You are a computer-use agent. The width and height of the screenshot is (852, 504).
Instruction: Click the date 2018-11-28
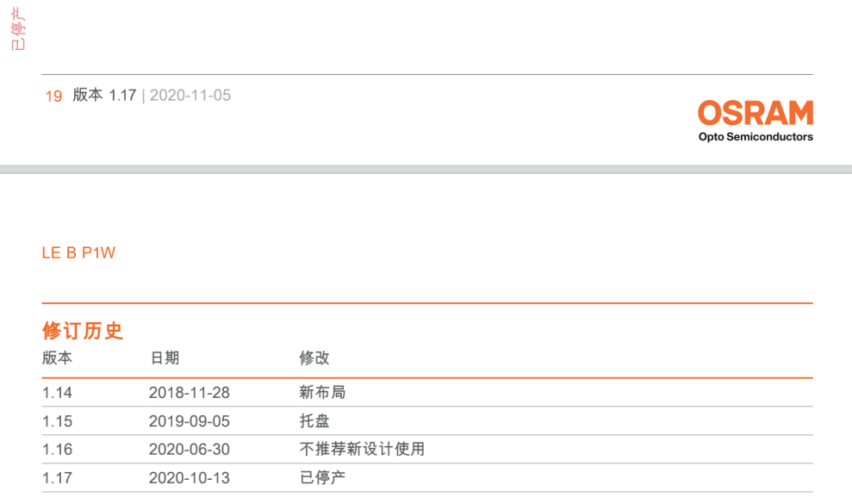tap(189, 393)
